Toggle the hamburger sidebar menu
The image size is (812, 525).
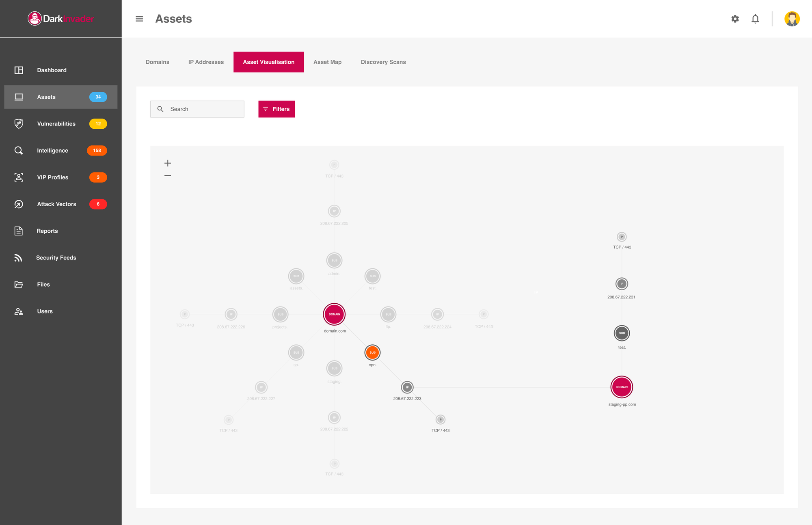(x=139, y=19)
